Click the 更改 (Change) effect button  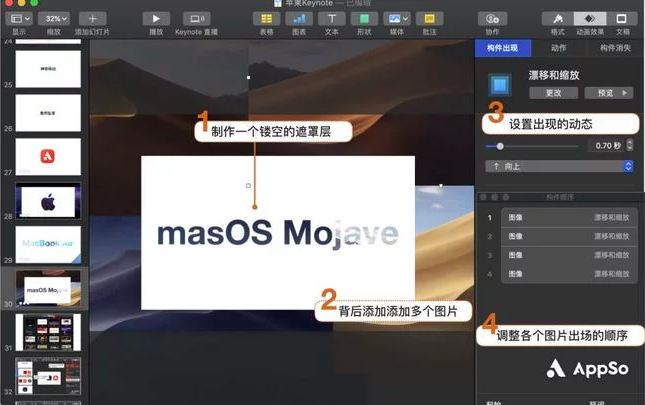pos(553,93)
